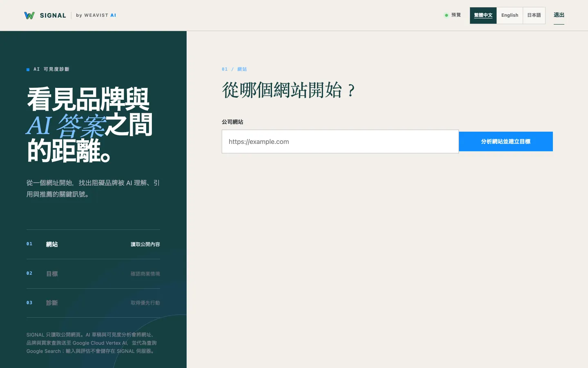Click the by WEAVIST AI text
The image size is (588, 368).
coord(96,16)
